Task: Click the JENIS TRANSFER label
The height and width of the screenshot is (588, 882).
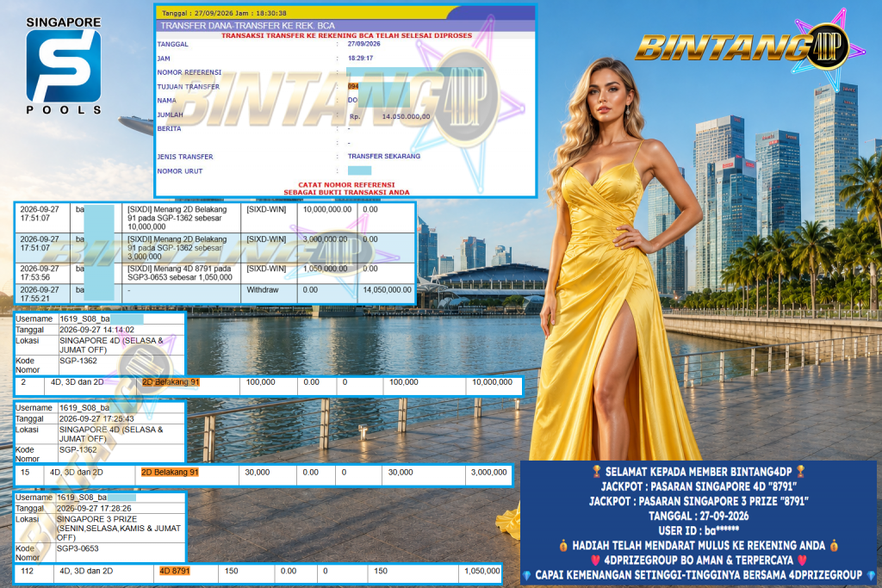Action: 184,157
